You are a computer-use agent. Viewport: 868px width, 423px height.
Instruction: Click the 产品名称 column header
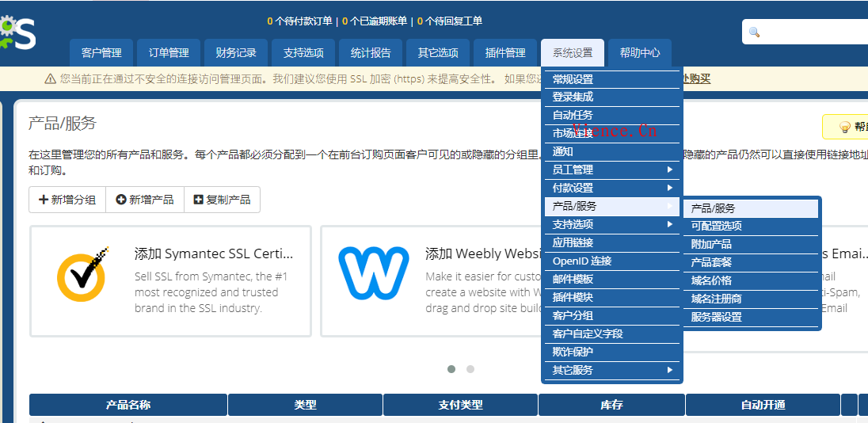[128, 405]
